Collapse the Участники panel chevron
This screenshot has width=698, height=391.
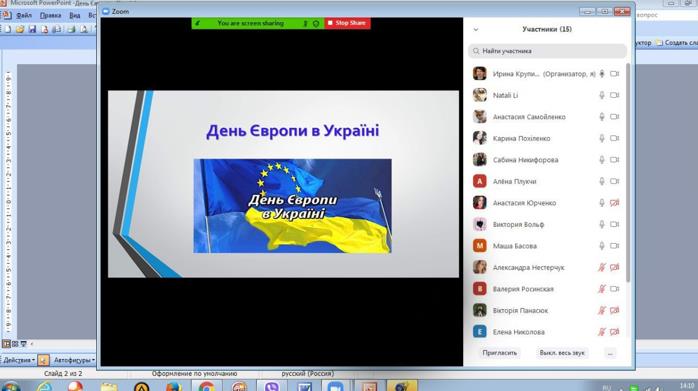coord(475,29)
